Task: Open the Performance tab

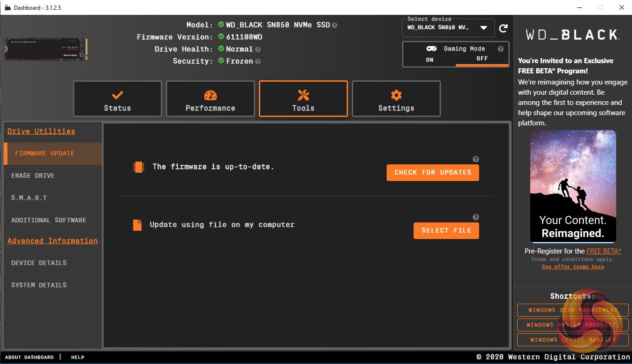Action: (211, 99)
